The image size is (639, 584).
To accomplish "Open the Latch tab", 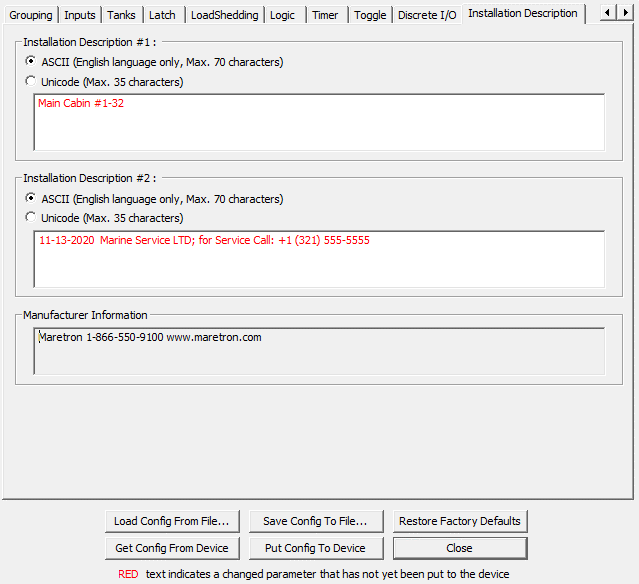I will [x=162, y=15].
